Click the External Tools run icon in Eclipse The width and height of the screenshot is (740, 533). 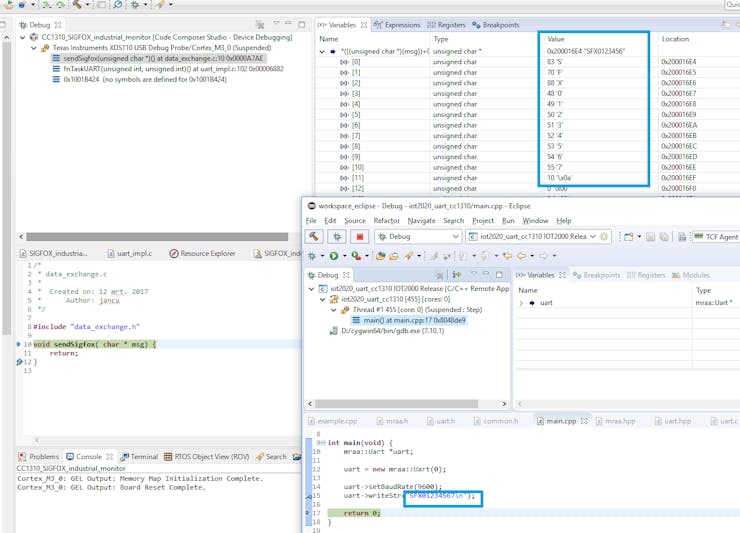point(356,256)
